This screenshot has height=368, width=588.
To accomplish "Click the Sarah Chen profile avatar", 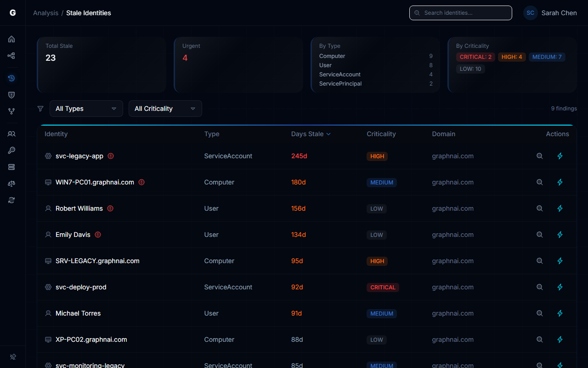I will pyautogui.click(x=530, y=13).
